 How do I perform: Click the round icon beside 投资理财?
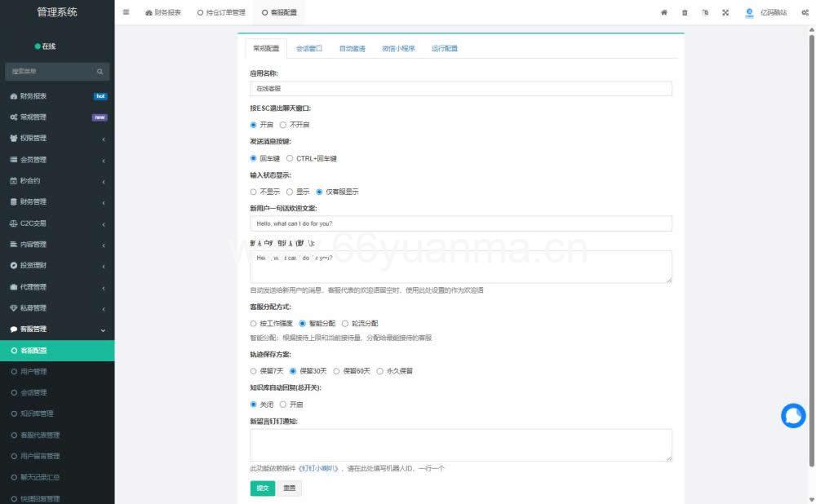(14, 266)
